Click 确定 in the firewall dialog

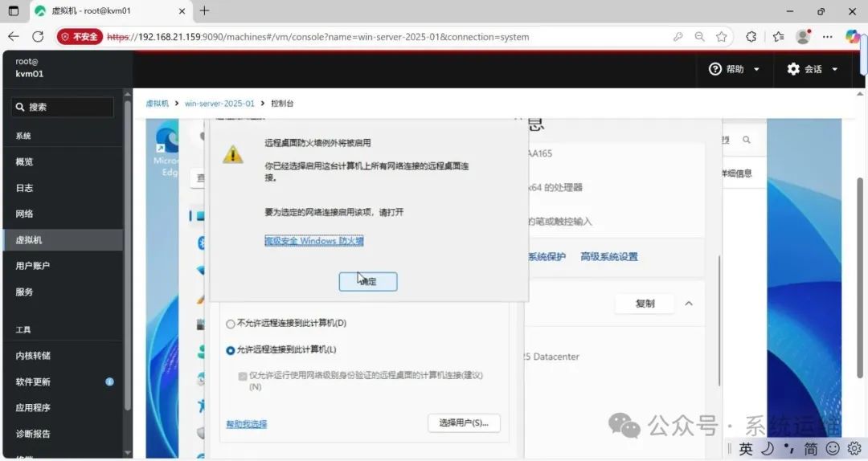point(367,281)
